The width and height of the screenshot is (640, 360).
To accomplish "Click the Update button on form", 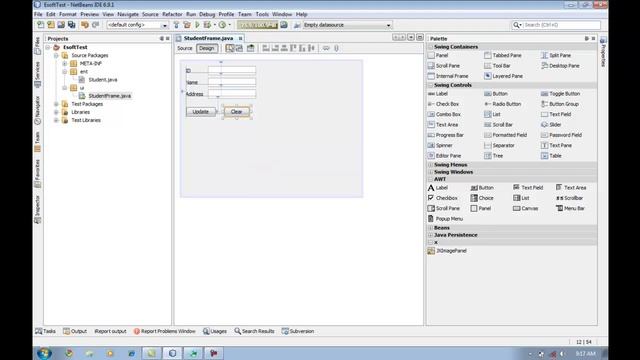I will click(200, 111).
